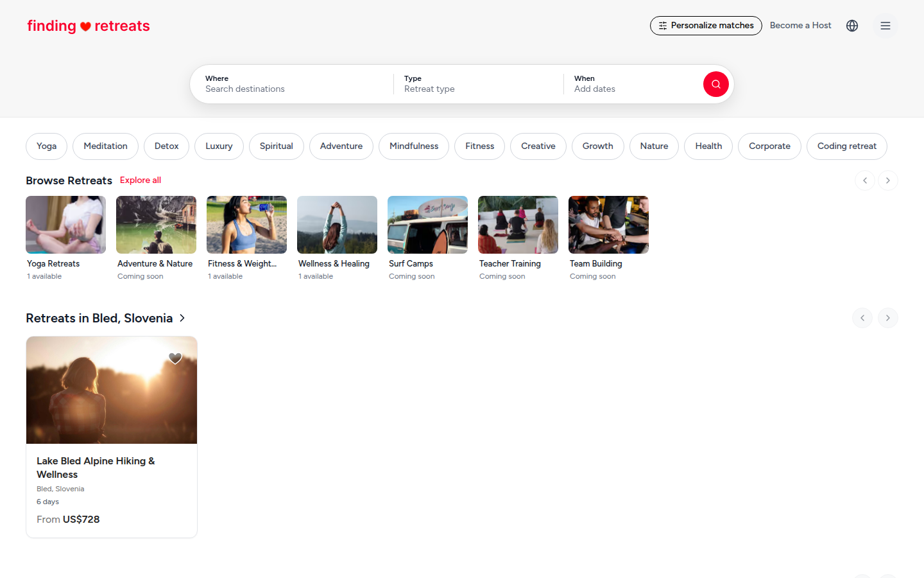The width and height of the screenshot is (924, 578).
Task: Select the Yoga category chip
Action: pos(46,146)
